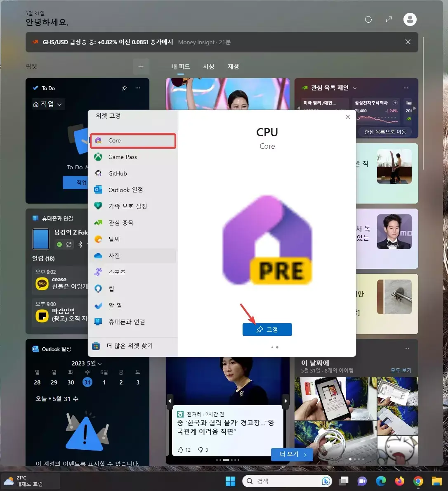Image resolution: width=448 pixels, height=491 pixels.
Task: Click the 검색 search field in the taskbar
Action: pos(281,481)
